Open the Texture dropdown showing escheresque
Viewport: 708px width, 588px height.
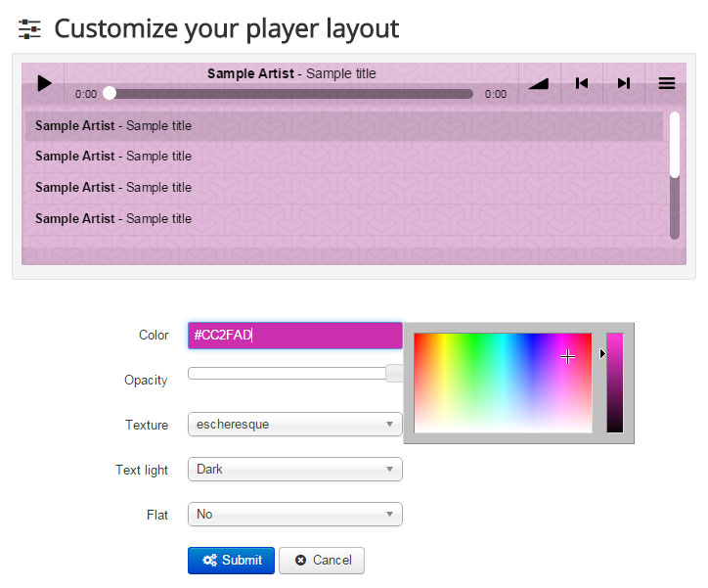(x=294, y=425)
